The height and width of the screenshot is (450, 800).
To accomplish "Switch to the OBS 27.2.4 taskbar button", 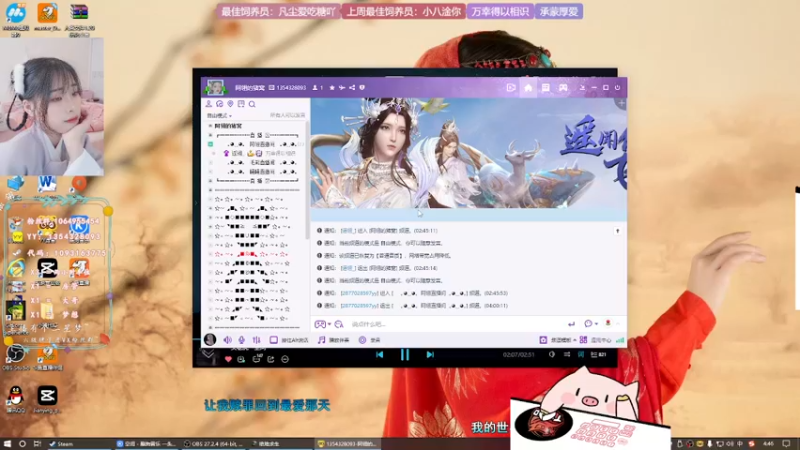I will click(x=214, y=444).
